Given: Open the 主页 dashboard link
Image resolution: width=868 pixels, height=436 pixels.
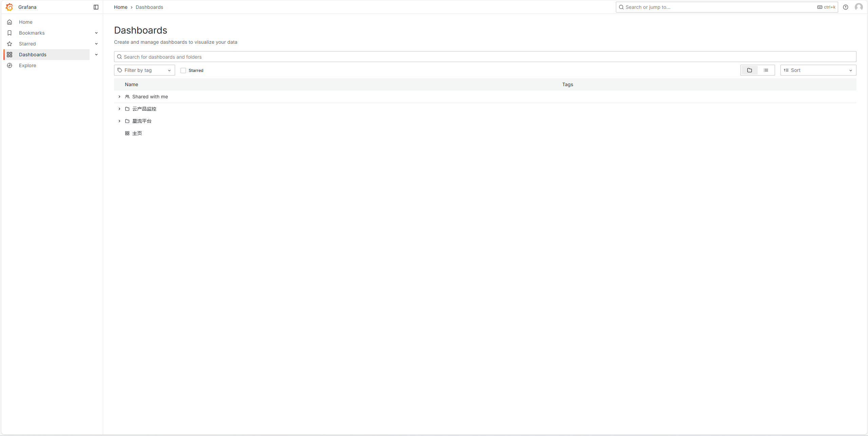Looking at the screenshot, I should pyautogui.click(x=137, y=133).
